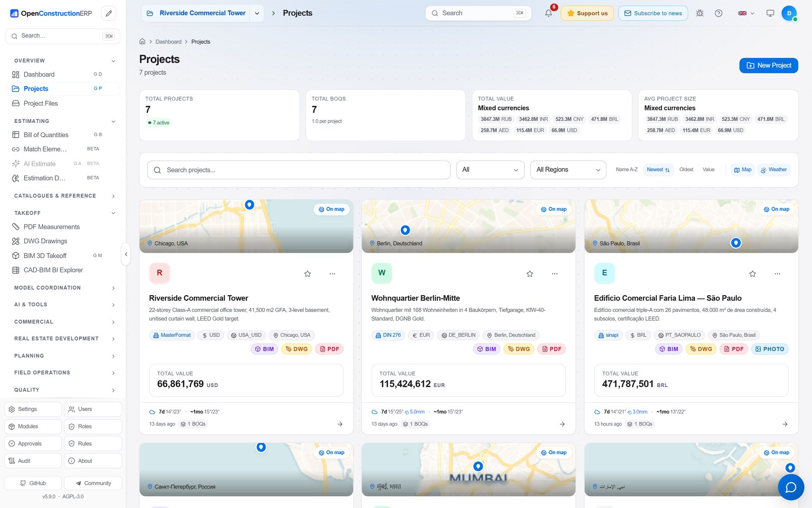Click the New Project button
The width and height of the screenshot is (812, 508).
(x=768, y=66)
